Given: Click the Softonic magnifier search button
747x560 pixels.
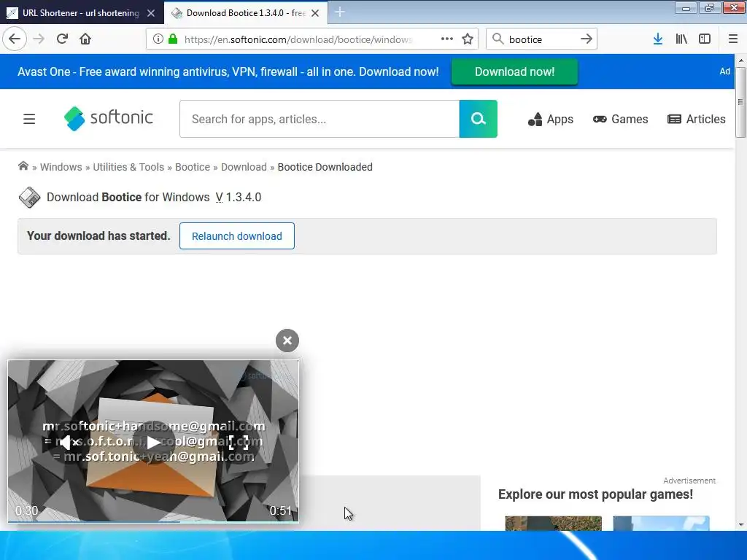Looking at the screenshot, I should click(x=479, y=119).
